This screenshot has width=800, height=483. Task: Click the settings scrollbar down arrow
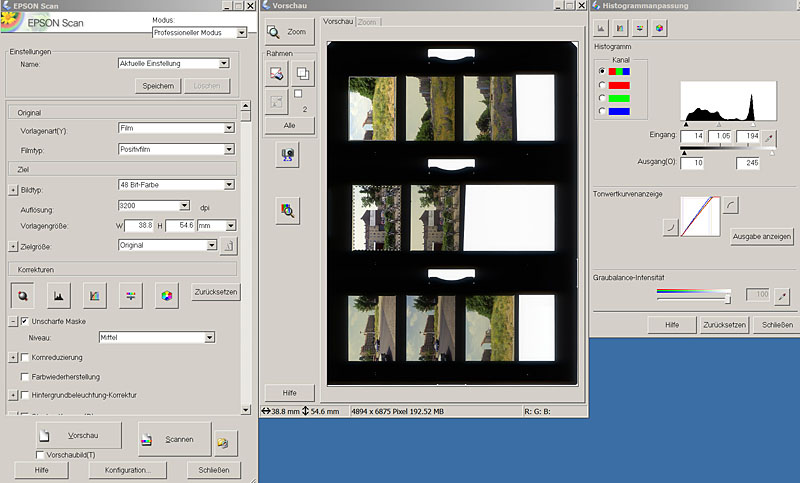(x=245, y=409)
